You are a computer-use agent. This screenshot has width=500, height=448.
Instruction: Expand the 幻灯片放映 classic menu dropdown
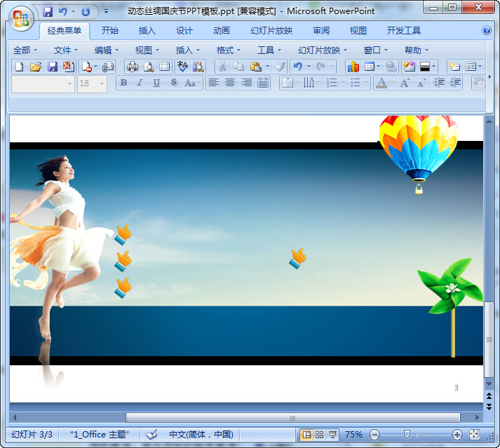tap(323, 50)
